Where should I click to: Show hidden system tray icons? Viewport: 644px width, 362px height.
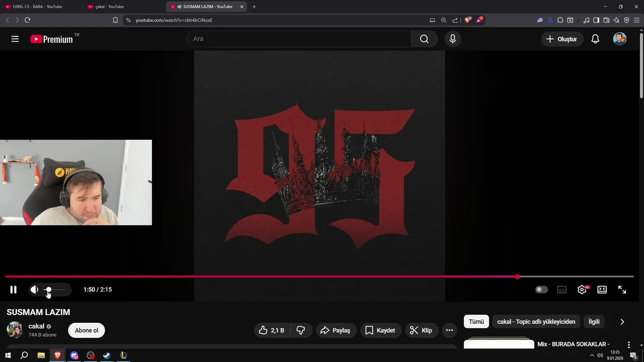pyautogui.click(x=592, y=355)
